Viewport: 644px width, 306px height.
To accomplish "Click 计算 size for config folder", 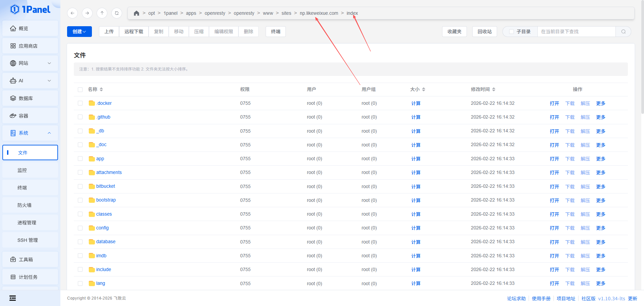I will [x=416, y=228].
